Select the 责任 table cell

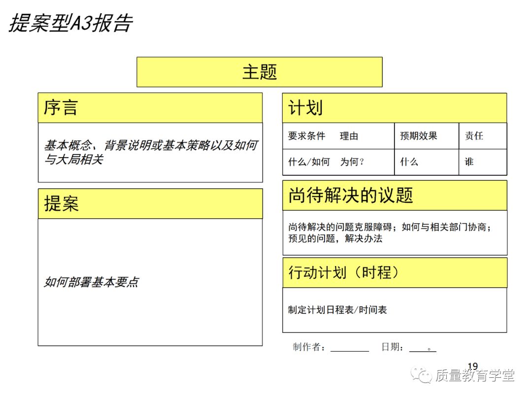pyautogui.click(x=483, y=136)
